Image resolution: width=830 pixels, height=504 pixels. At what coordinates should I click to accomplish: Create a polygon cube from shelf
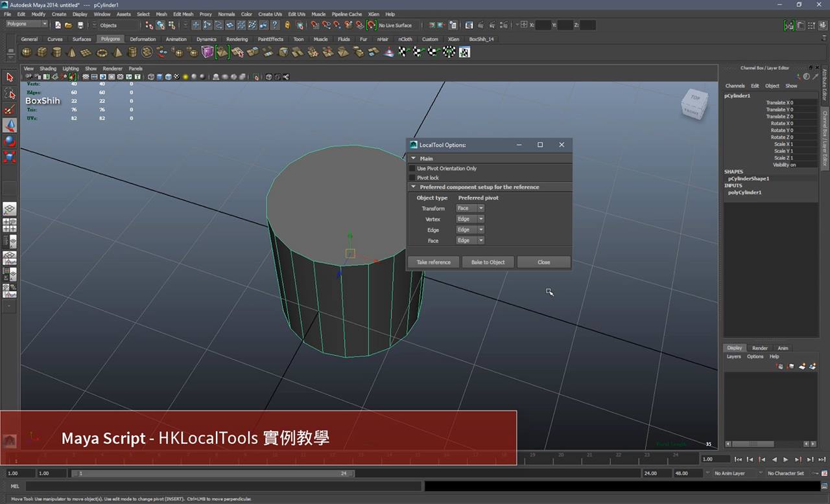(42, 52)
